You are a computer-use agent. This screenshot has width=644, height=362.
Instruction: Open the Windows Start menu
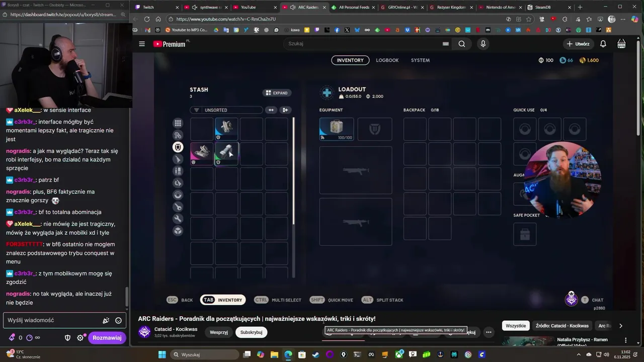tap(162, 354)
